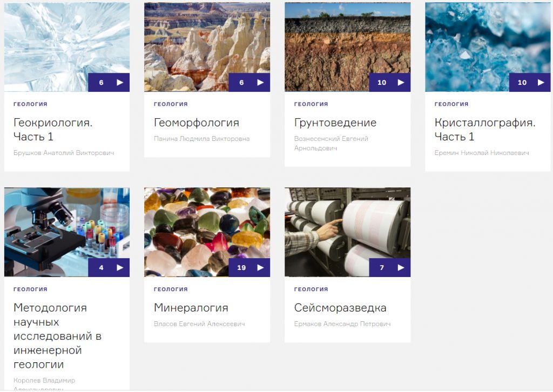Image resolution: width=553 pixels, height=392 pixels.
Task: Click the play icon on the Сейсморазведка thumbnail
Action: pyautogui.click(x=401, y=268)
